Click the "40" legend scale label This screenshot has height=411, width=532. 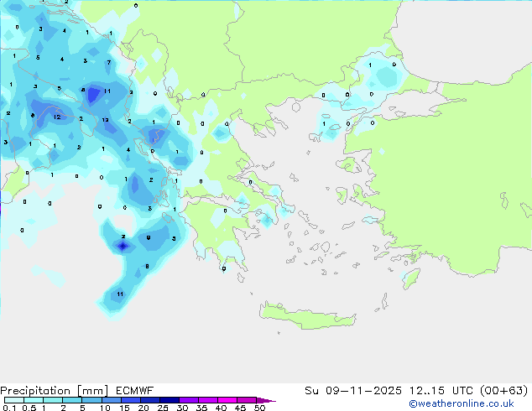221,408
